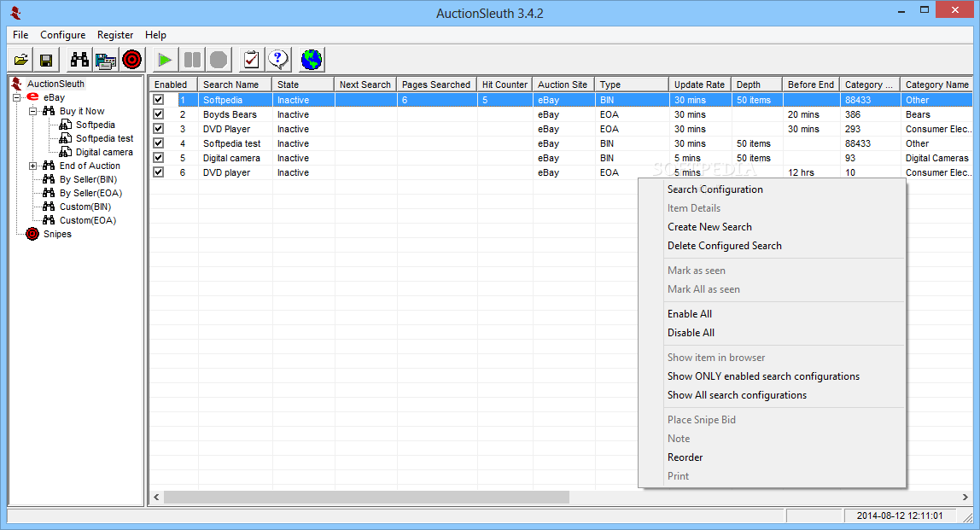Viewport: 980px width, 530px height.
Task: Select Buy it Now tree node
Action: coord(82,111)
